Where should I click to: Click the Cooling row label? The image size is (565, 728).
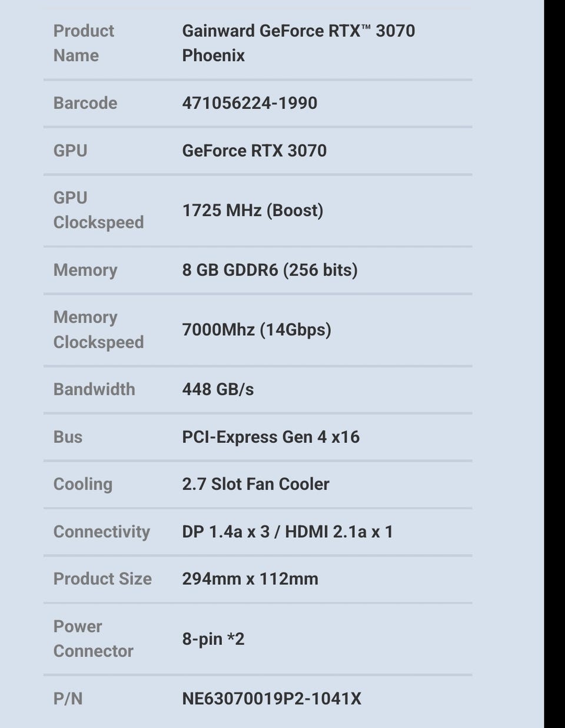coord(83,484)
